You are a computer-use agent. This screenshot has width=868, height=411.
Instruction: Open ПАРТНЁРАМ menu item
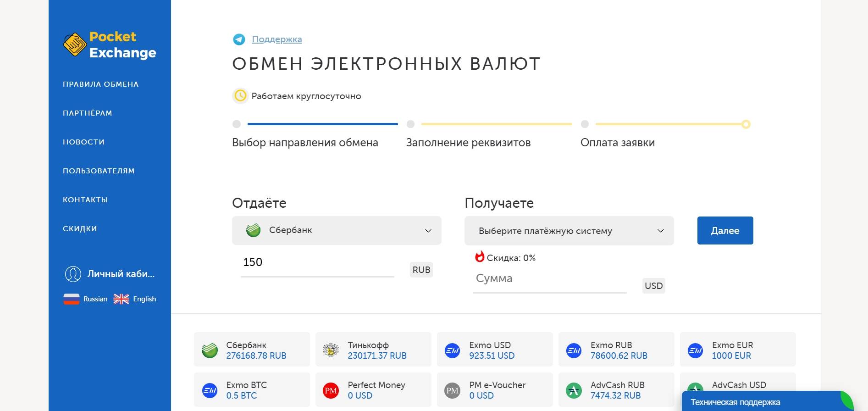click(88, 113)
